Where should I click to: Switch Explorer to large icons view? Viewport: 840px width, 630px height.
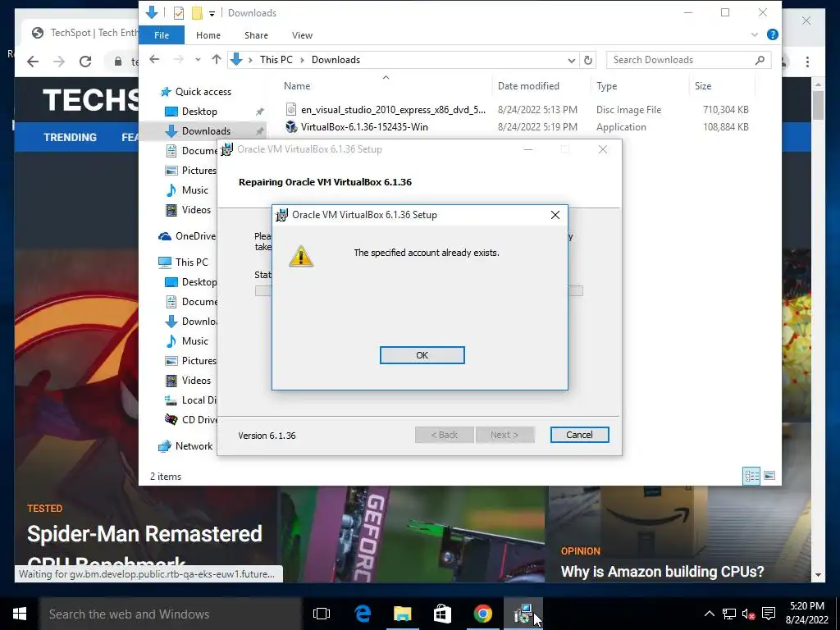769,476
